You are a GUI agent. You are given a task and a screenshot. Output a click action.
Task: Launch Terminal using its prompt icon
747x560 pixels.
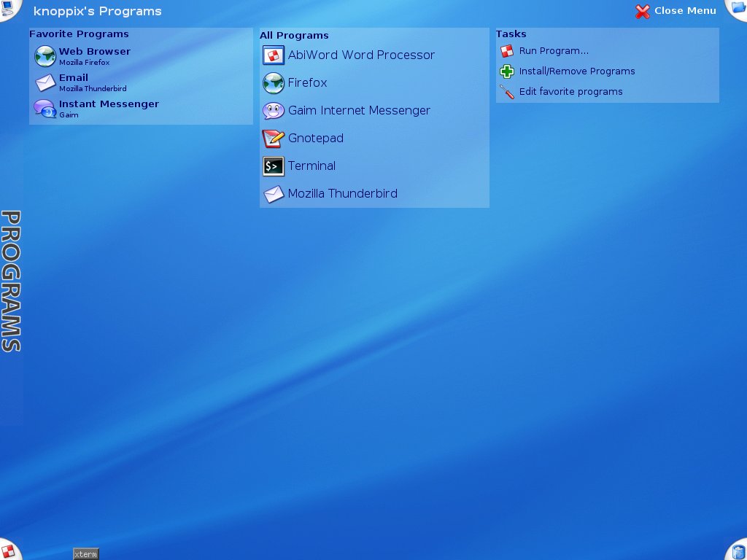274,166
